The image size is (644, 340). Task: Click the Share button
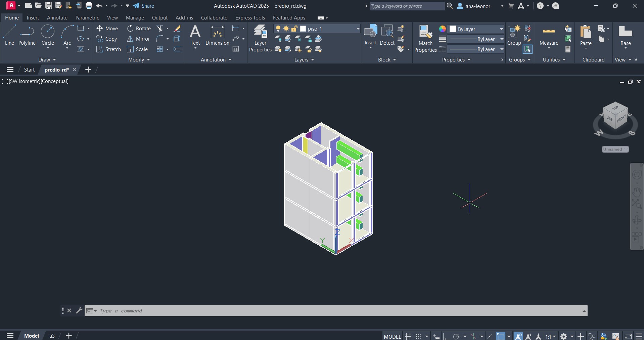[144, 6]
